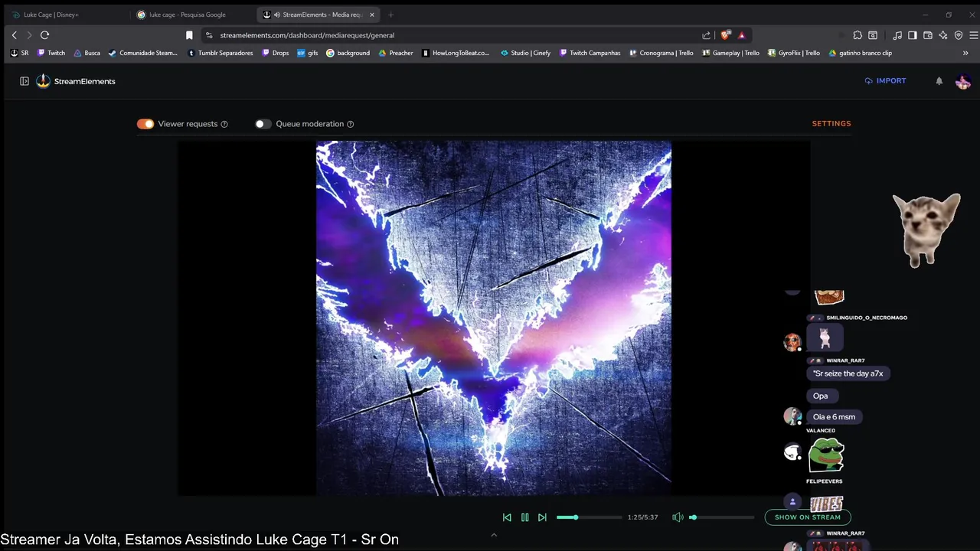Skip to the next media request
Screen dimensions: 980x551
[542, 517]
